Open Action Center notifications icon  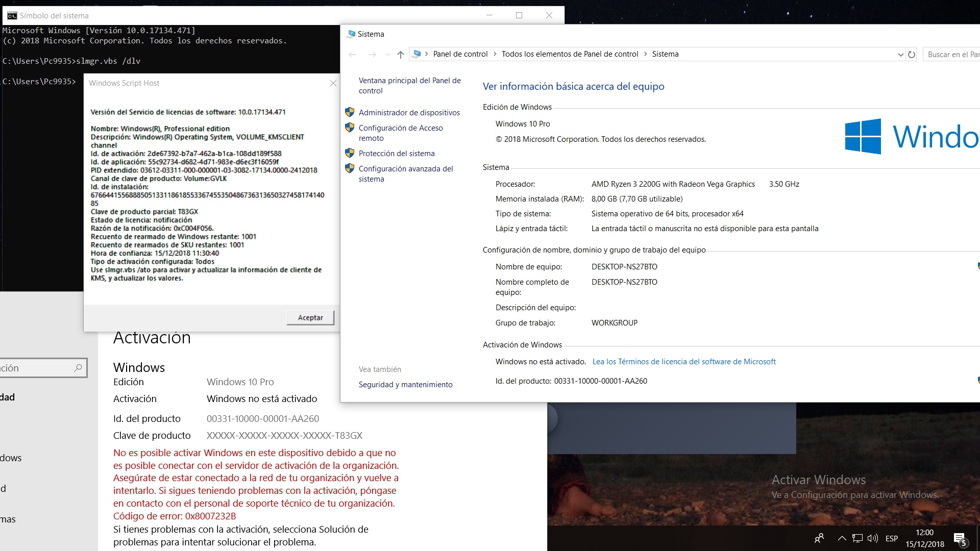click(x=960, y=539)
